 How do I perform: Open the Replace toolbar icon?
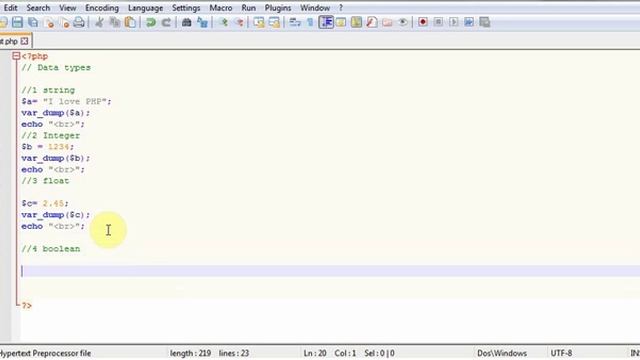pos(202,22)
